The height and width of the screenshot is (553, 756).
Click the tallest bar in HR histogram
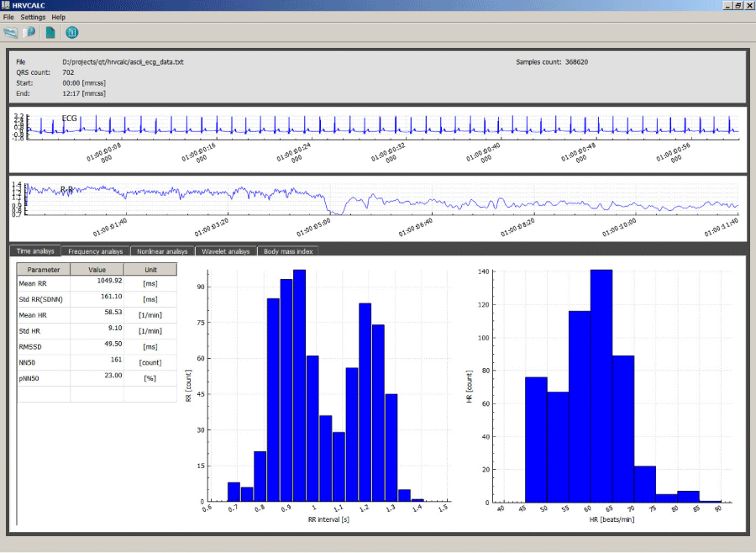(x=601, y=387)
